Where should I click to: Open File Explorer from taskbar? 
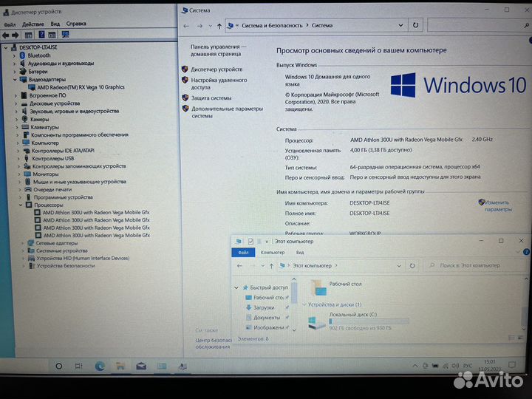(120, 366)
